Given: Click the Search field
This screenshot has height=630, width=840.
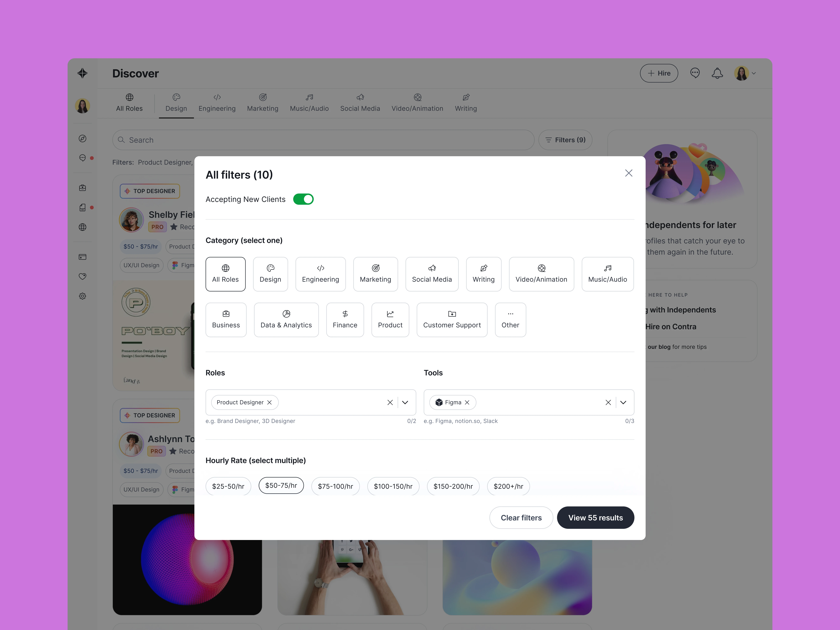Looking at the screenshot, I should point(323,140).
